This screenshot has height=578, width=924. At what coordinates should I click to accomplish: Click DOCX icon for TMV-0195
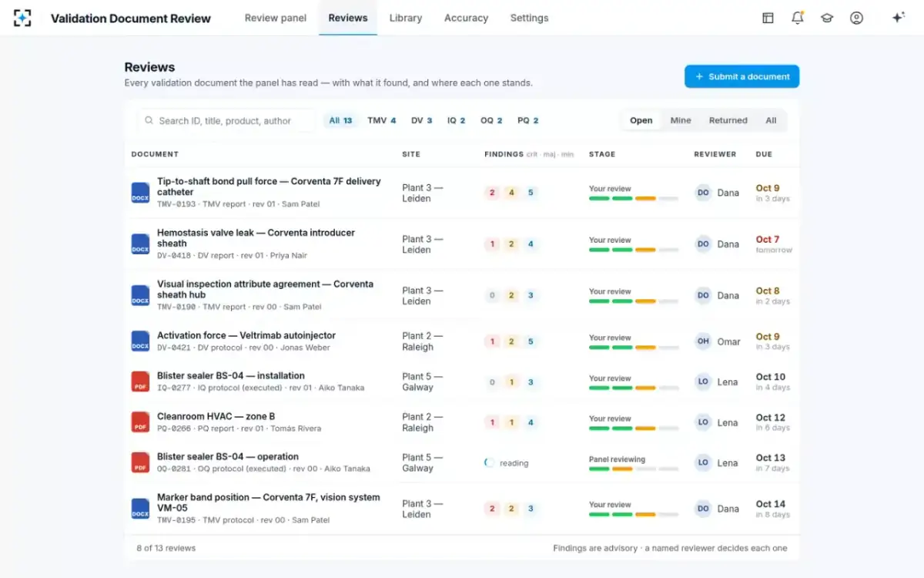[x=140, y=509]
